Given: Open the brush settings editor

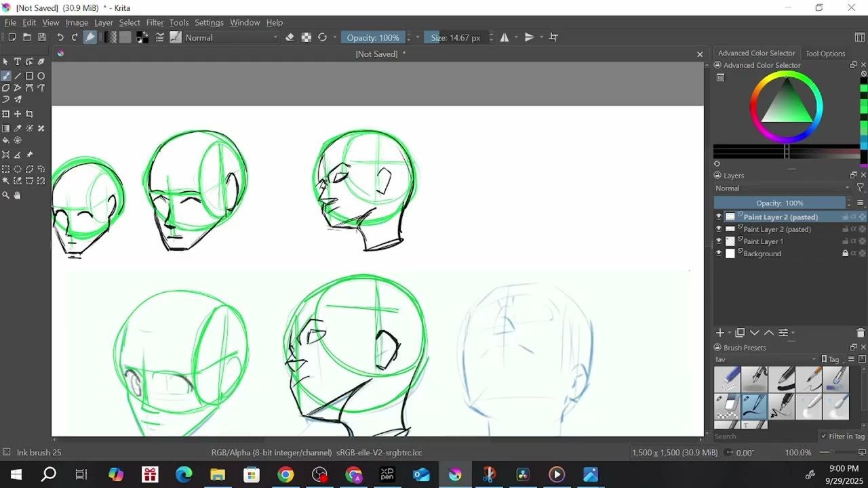Looking at the screenshot, I should [160, 37].
